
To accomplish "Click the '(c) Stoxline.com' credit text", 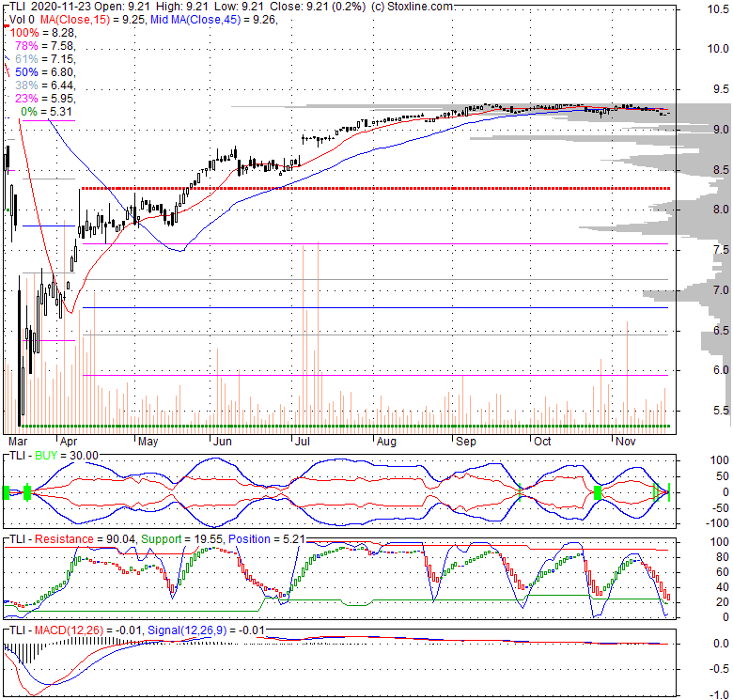I will [x=412, y=7].
